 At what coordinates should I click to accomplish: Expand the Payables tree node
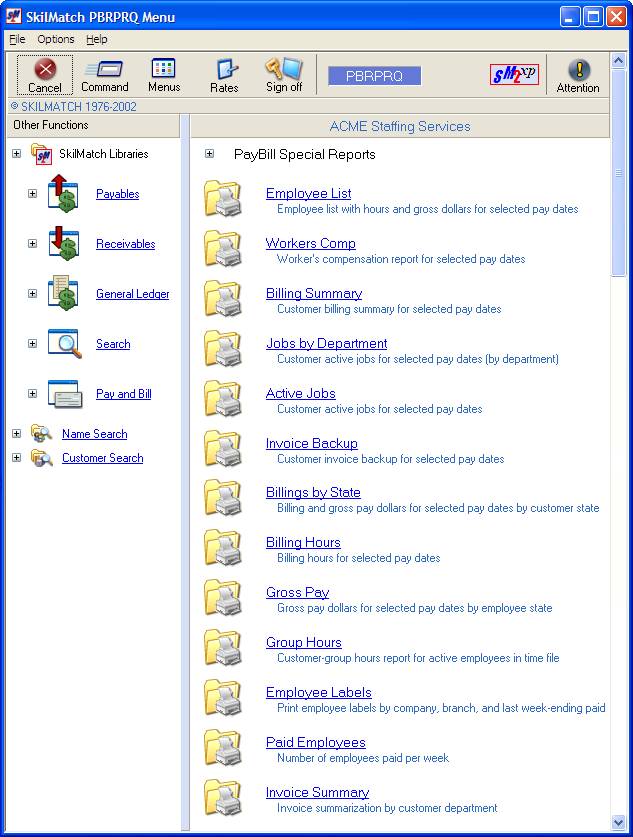click(x=33, y=193)
